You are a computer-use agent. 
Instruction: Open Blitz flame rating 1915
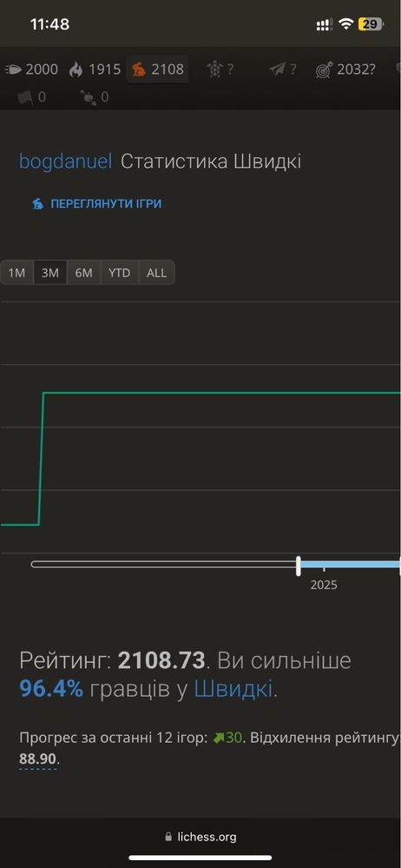(95, 70)
